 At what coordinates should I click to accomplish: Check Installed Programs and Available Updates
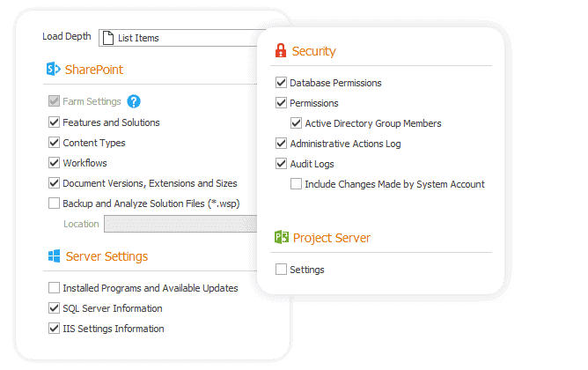[x=54, y=287]
